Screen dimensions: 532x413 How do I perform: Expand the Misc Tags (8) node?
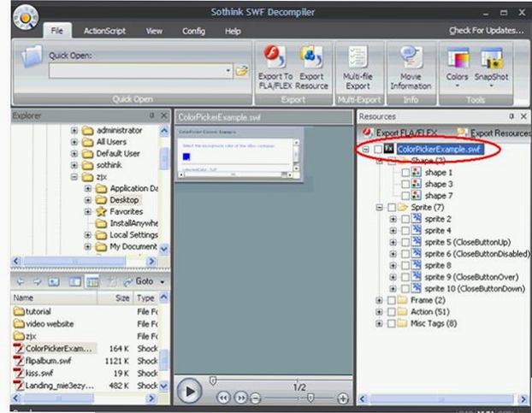click(x=379, y=323)
